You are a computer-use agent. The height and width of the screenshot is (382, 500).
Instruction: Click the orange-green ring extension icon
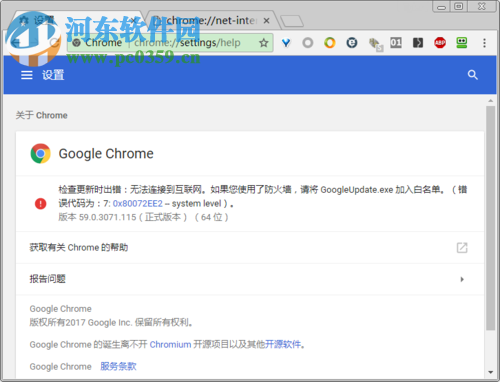pos(330,43)
